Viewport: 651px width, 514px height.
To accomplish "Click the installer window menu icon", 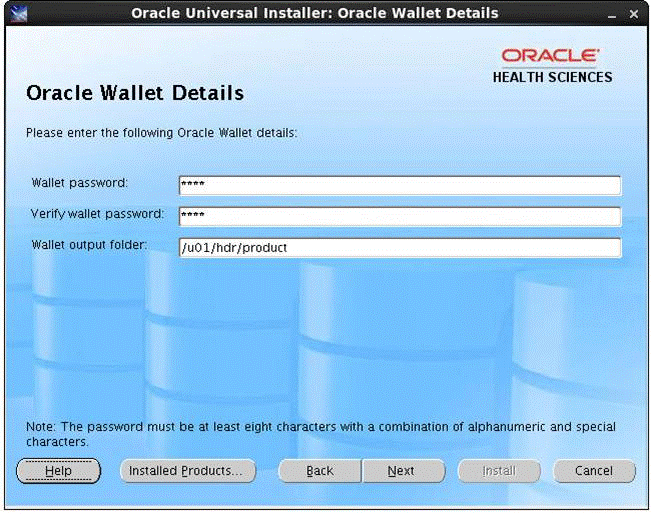I will 18,14.
